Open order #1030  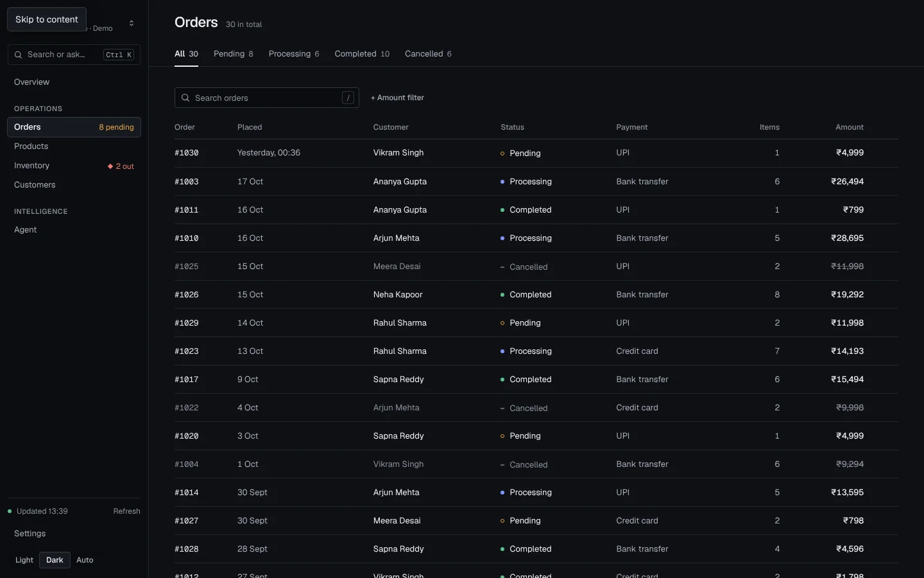pyautogui.click(x=187, y=153)
